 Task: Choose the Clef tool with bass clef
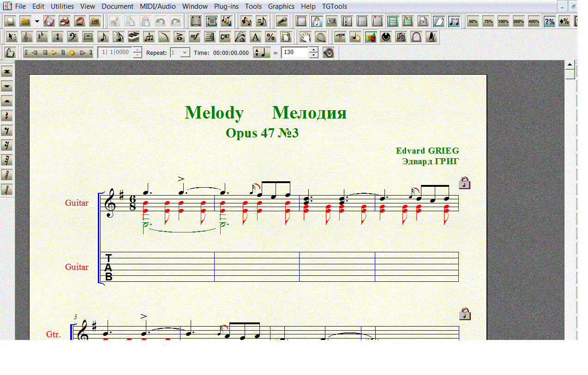pyautogui.click(x=72, y=37)
